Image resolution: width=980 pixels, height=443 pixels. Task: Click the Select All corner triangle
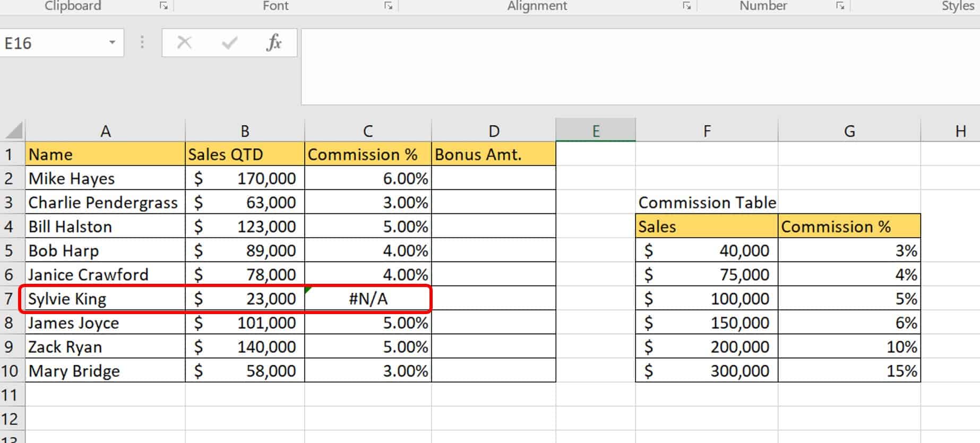coord(14,130)
